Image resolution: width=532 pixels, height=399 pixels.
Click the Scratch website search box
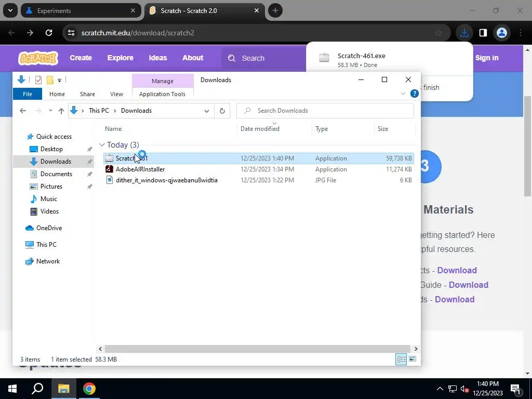click(x=264, y=58)
